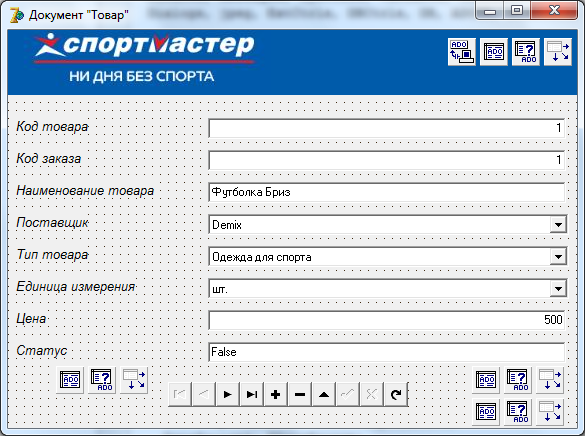Jump to last record in navigator
This screenshot has height=436, width=585.
(252, 394)
